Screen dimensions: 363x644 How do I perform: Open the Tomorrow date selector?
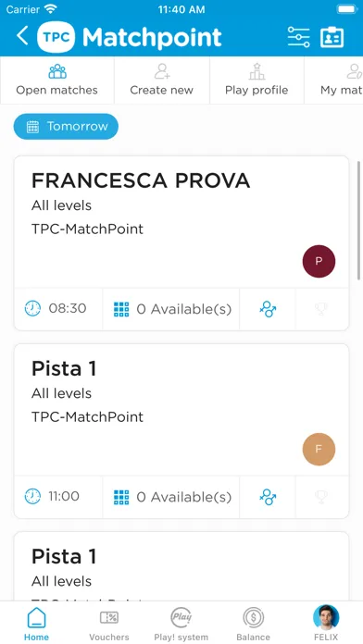coord(66,127)
